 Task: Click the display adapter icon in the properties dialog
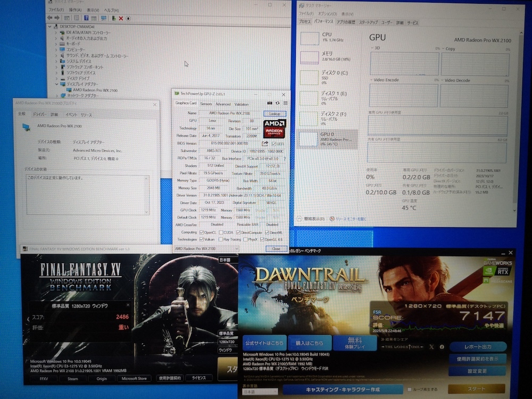click(26, 128)
